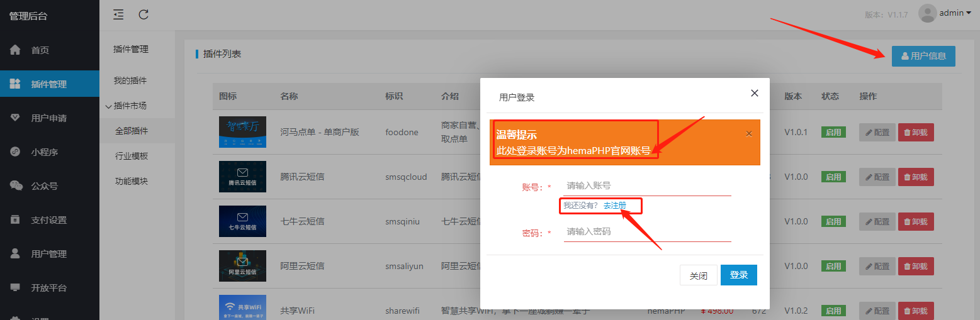Image resolution: width=980 pixels, height=320 pixels.
Task: Open 开放平台 sidebar item
Action: point(50,288)
